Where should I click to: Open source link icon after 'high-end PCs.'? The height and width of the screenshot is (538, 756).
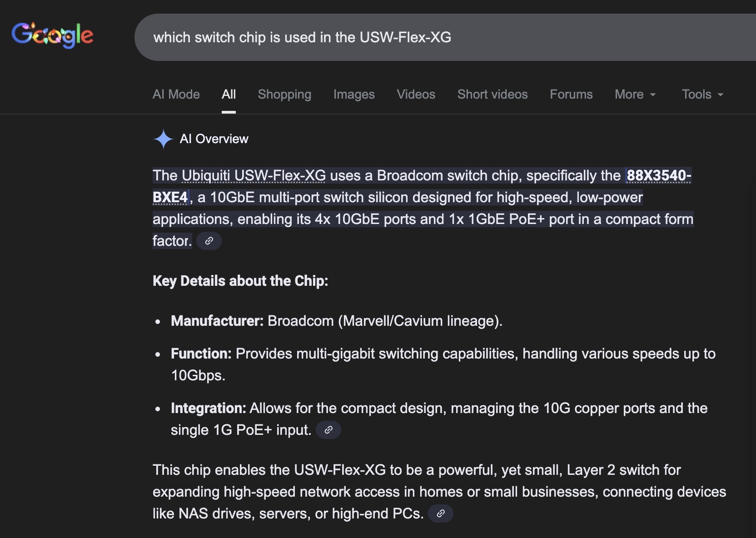[441, 513]
